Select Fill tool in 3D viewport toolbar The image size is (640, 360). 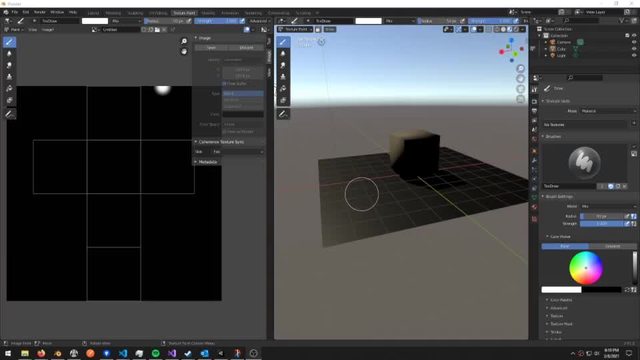pos(283,89)
